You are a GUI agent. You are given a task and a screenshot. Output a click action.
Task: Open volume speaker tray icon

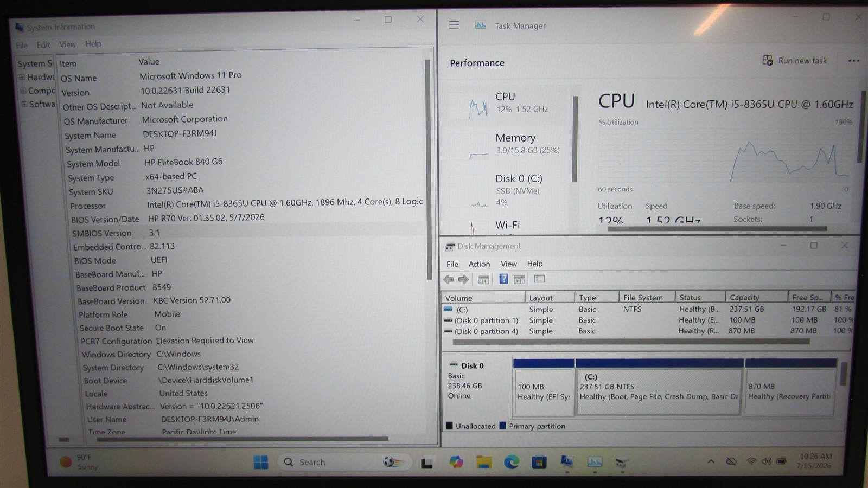[766, 461]
